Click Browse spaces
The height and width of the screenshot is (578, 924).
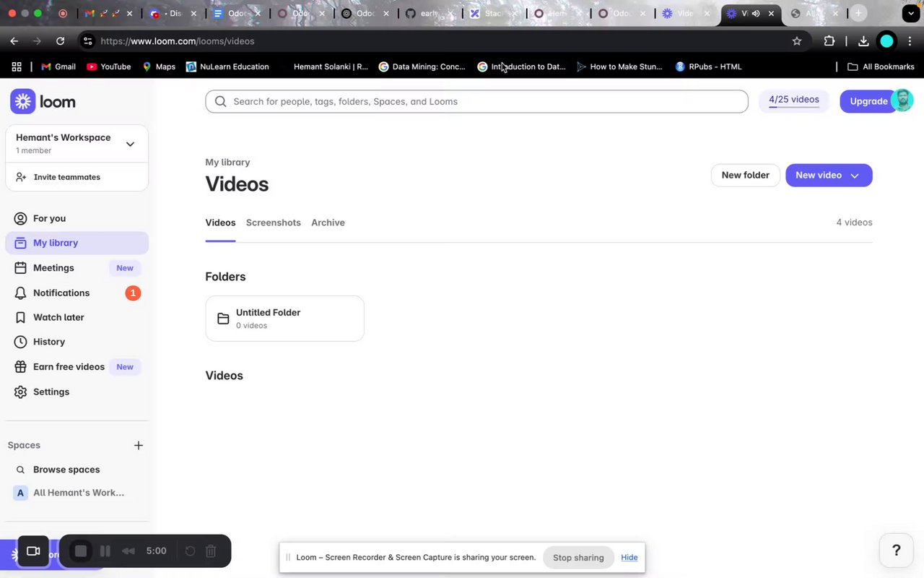pyautogui.click(x=66, y=470)
